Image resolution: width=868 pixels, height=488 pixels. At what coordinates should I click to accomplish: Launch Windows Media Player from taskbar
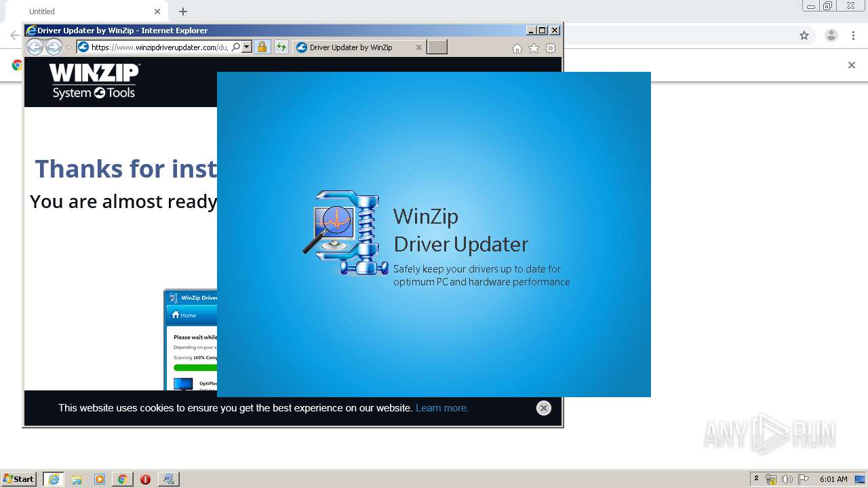pos(100,479)
